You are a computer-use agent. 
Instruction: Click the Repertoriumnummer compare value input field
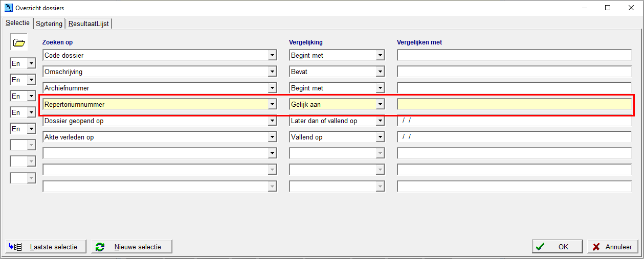click(x=514, y=104)
